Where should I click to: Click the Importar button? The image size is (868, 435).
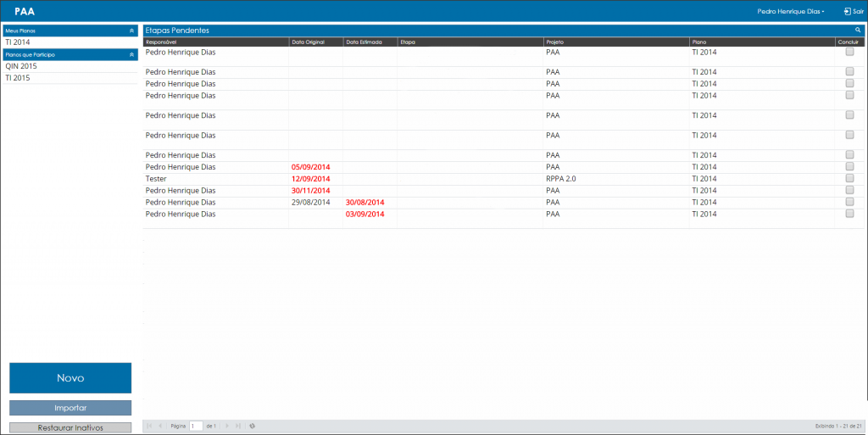(70, 408)
